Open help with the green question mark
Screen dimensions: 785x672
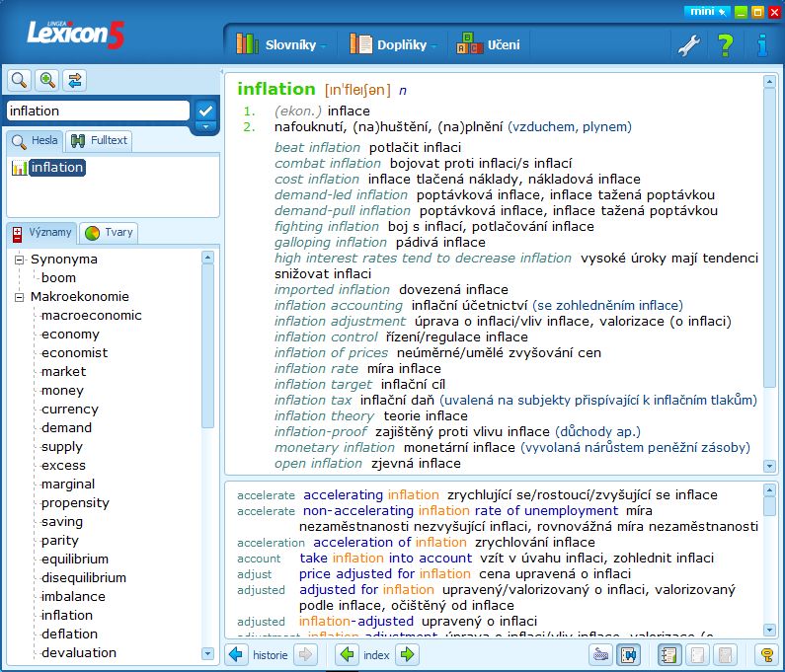(x=726, y=45)
